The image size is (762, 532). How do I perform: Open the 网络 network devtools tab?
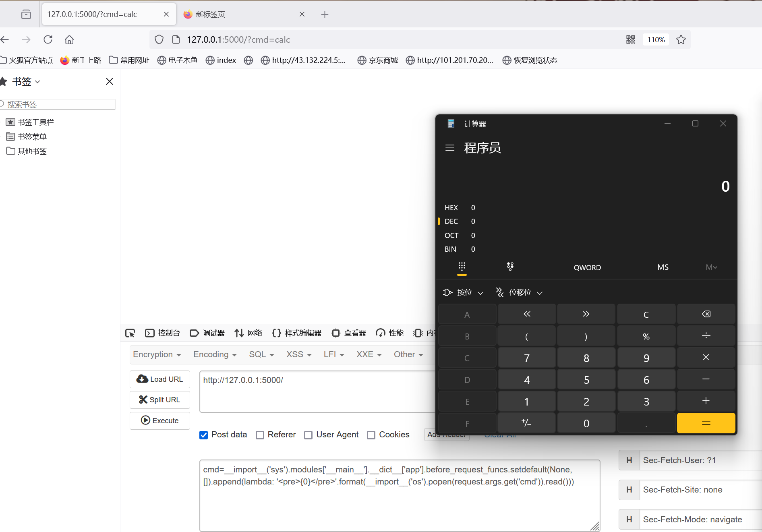point(248,333)
